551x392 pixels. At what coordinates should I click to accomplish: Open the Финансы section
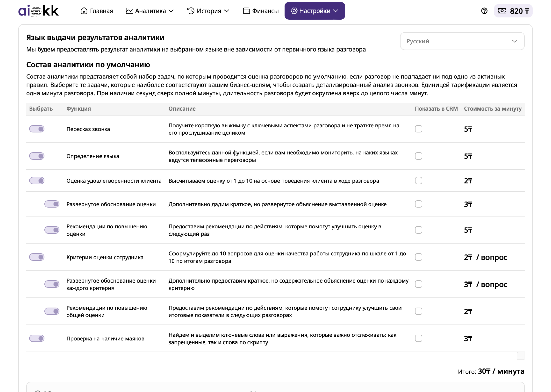pos(265,11)
